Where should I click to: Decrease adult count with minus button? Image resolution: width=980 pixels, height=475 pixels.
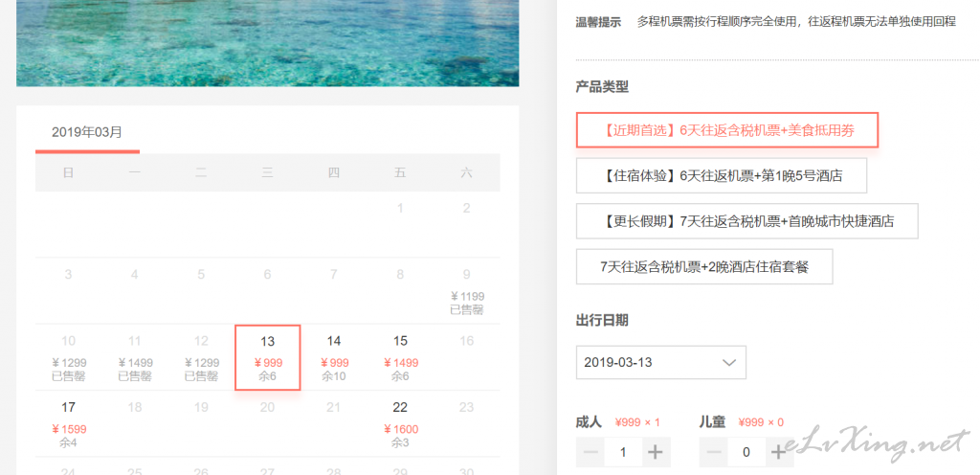(x=590, y=452)
